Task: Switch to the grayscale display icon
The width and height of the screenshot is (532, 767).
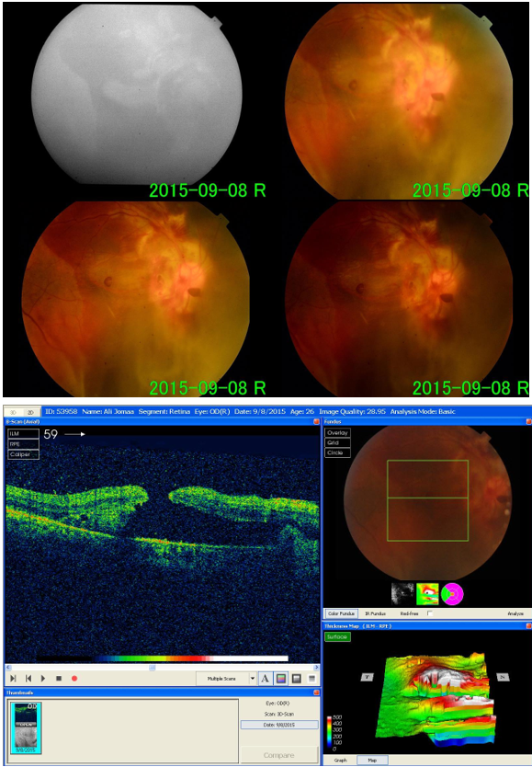Action: pos(296,679)
